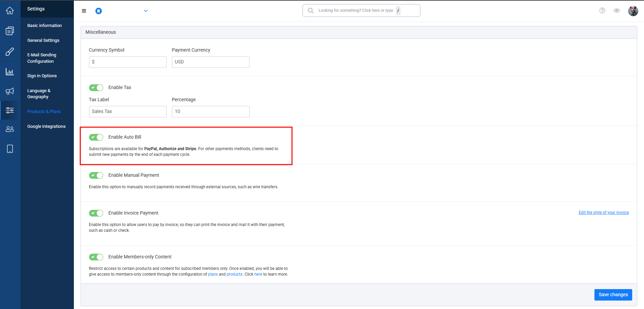Screen dimensions: 644x309
Task: Click the Currency Symbol field
Action: tap(127, 62)
